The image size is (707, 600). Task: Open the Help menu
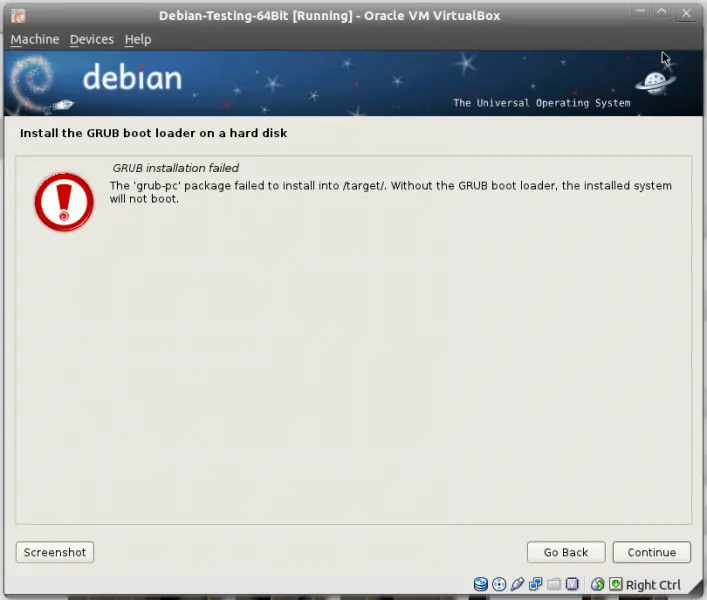point(138,40)
